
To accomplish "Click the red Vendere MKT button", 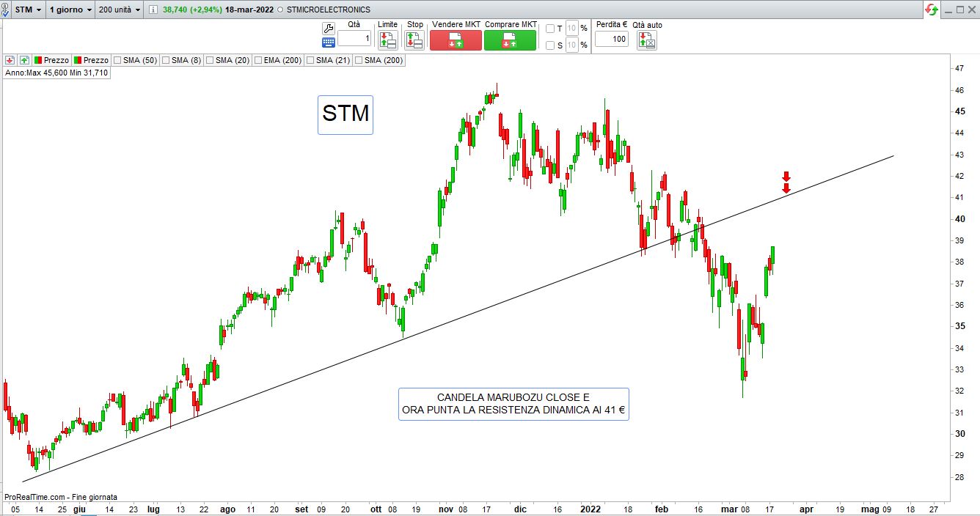I will pyautogui.click(x=456, y=40).
